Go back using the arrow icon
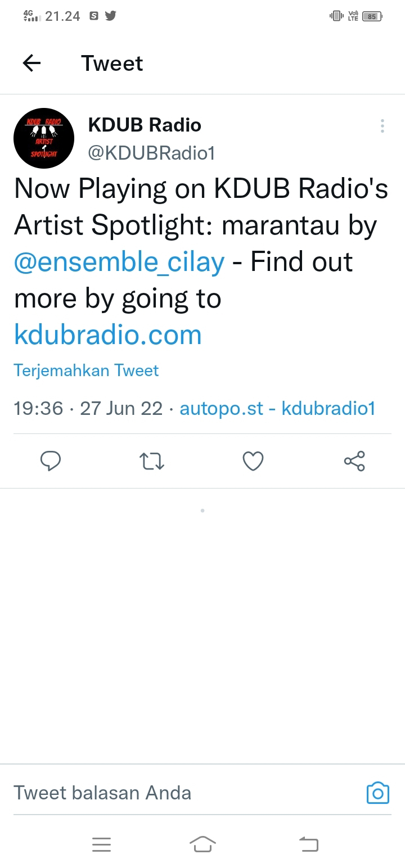Image resolution: width=405 pixels, height=868 pixels. point(32,63)
